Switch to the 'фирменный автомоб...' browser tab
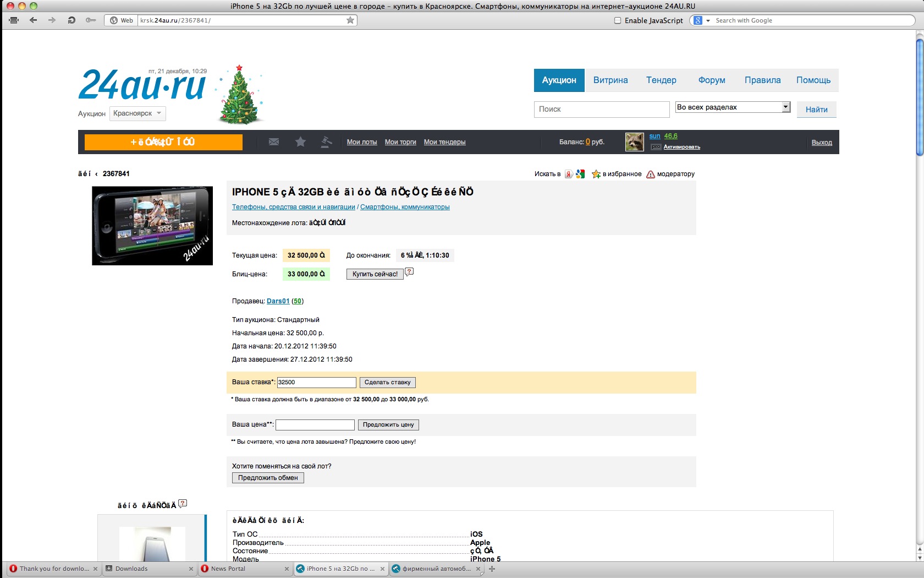The height and width of the screenshot is (578, 924). pos(437,569)
